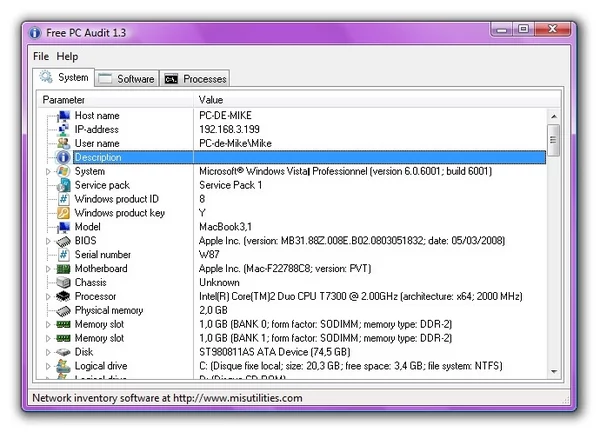Click the Physical memory icon
Viewport: 600px width, 432px height.
pos(64,311)
